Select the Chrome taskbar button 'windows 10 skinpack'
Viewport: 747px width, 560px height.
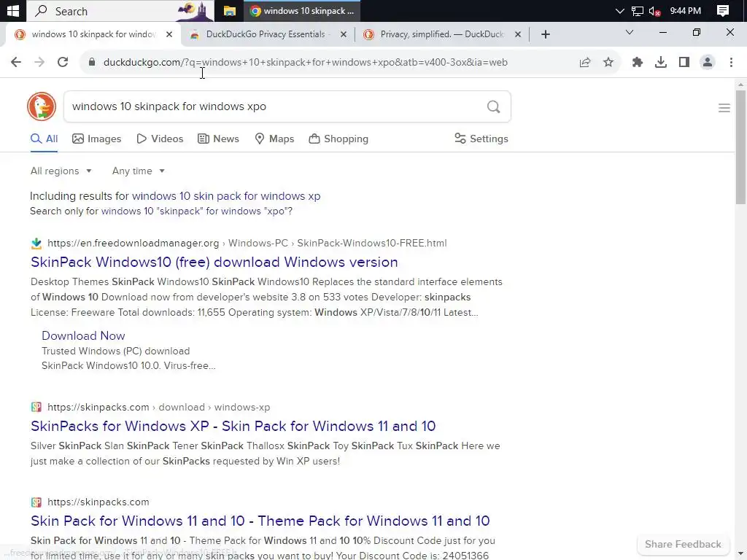coord(302,10)
